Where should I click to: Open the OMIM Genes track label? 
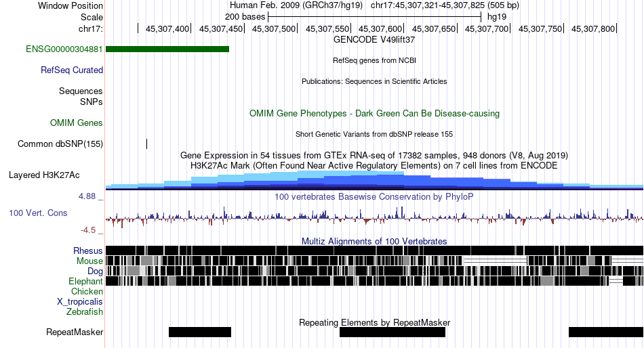(77, 123)
